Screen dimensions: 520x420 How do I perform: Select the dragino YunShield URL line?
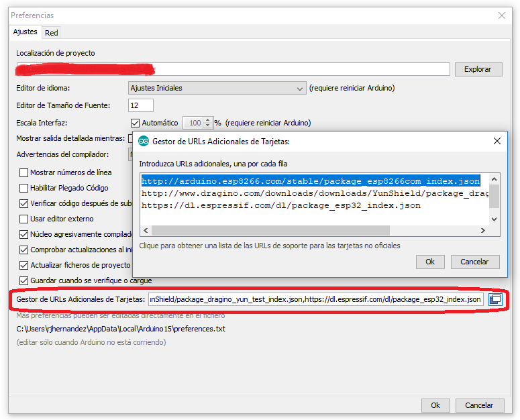click(315, 194)
